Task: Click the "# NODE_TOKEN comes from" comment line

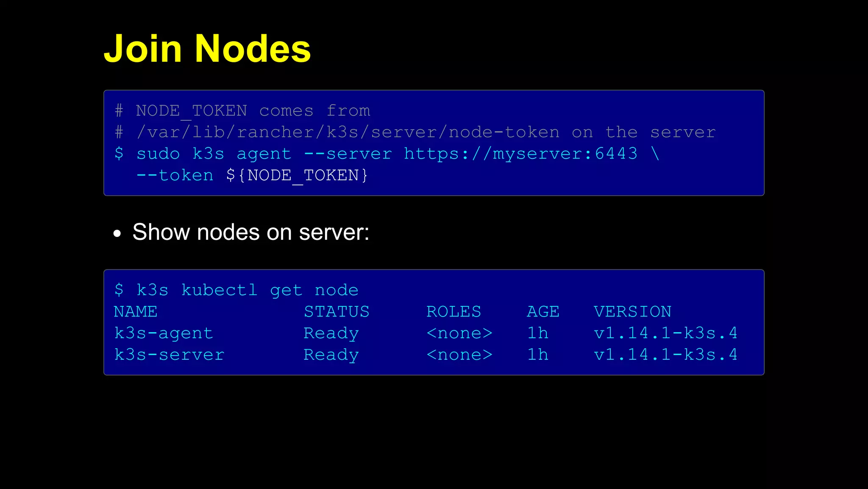Action: pos(242,111)
